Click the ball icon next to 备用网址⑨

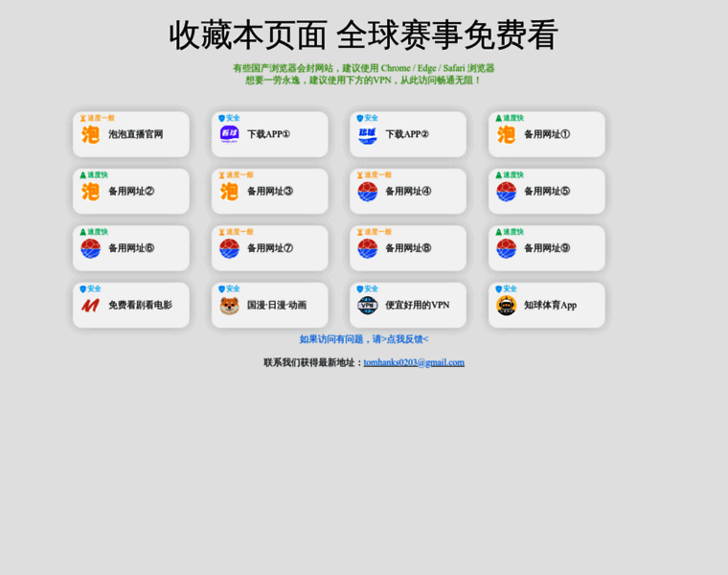pyautogui.click(x=506, y=248)
